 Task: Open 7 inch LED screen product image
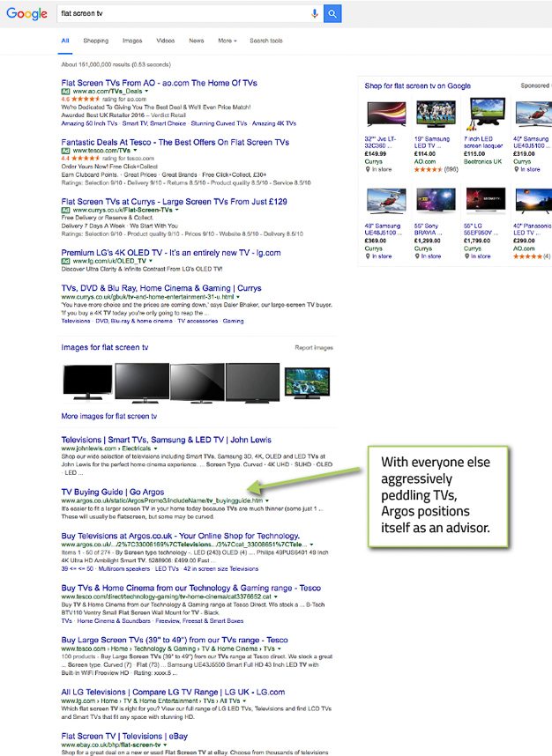[487, 114]
